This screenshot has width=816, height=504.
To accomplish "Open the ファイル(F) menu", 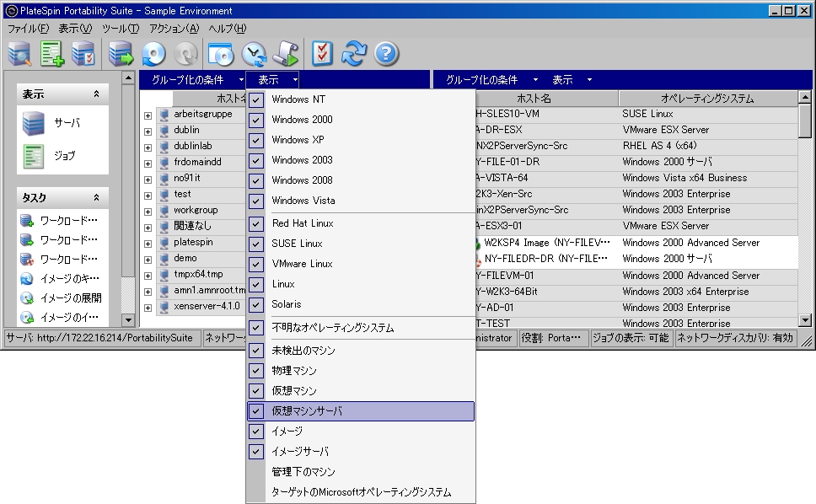I will point(29,29).
